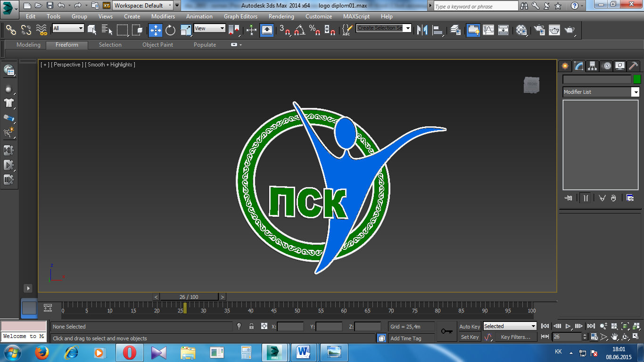This screenshot has height=362, width=644.
Task: Activate the Select and Uniform Scale tool
Action: 186,30
